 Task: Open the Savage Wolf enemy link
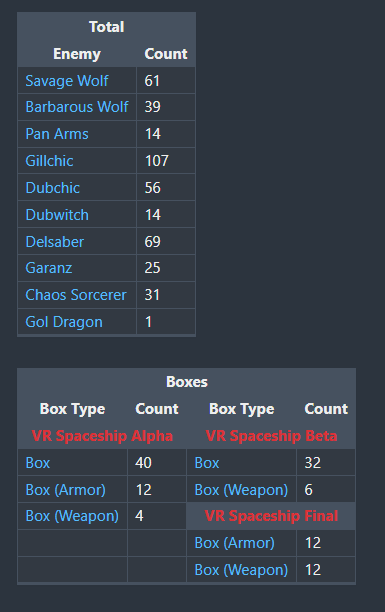pyautogui.click(x=67, y=81)
